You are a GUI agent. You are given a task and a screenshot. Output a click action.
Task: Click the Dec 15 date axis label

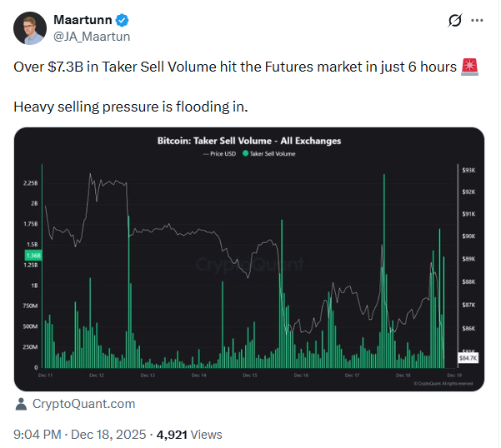click(x=248, y=376)
